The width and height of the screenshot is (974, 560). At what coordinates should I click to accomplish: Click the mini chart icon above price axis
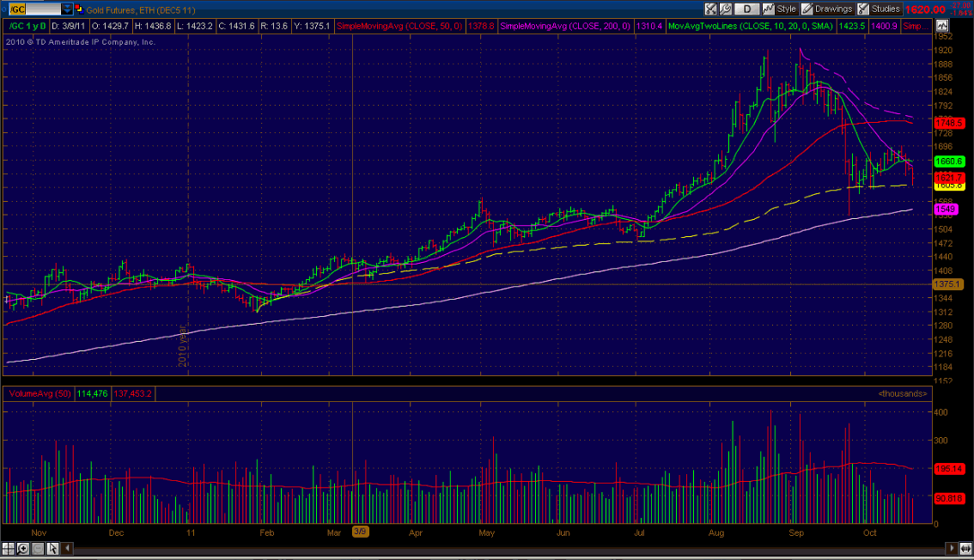pos(942,26)
